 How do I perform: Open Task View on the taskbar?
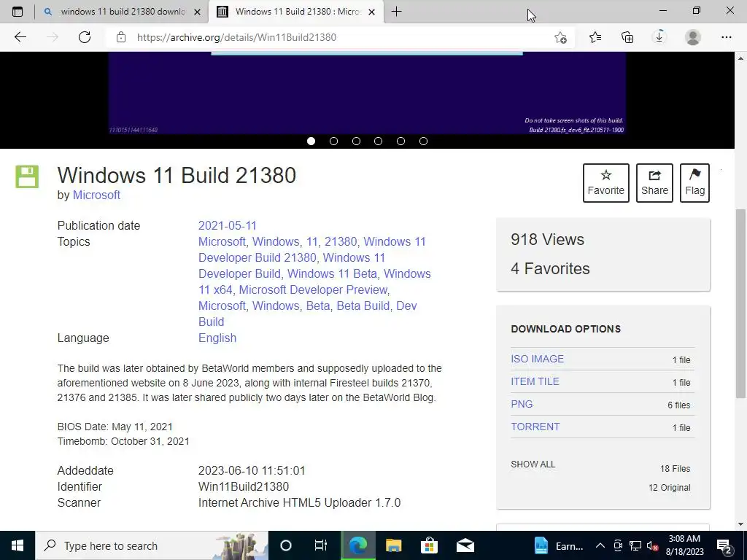point(321,545)
